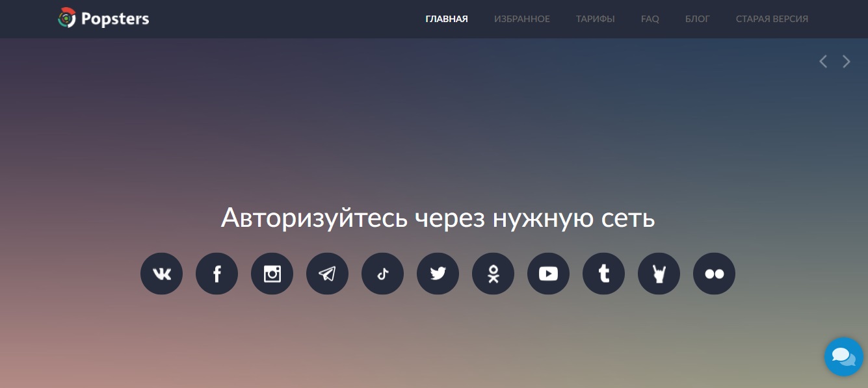This screenshot has height=388, width=868.
Task: Choose the rock-hand gesture network icon
Action: tap(659, 274)
